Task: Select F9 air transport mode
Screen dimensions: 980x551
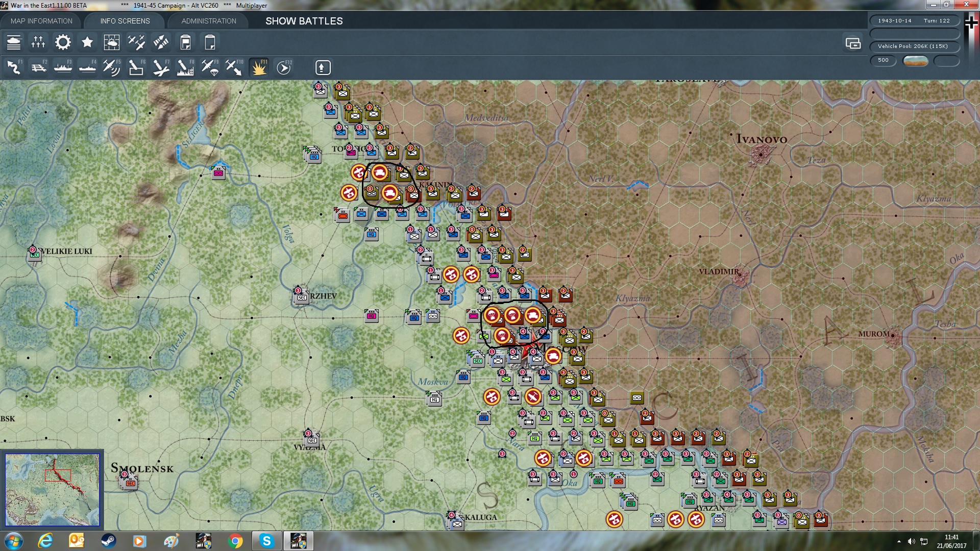Action: [210, 67]
